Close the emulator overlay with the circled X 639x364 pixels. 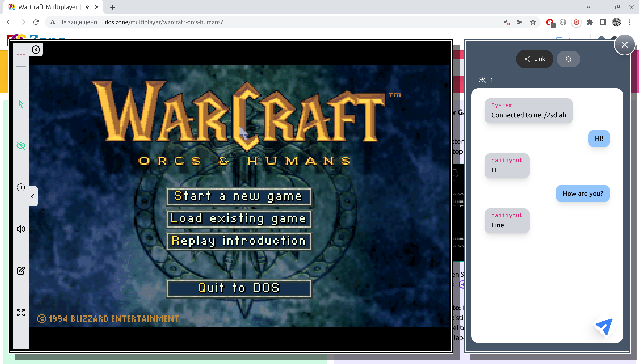(x=36, y=49)
